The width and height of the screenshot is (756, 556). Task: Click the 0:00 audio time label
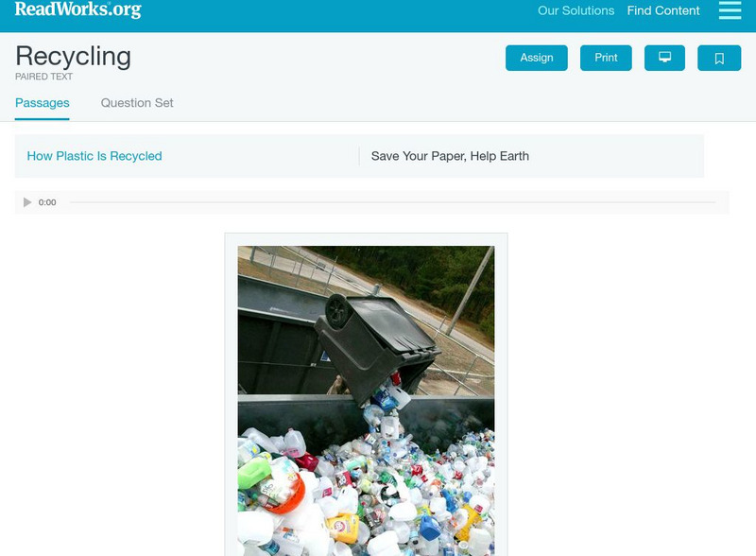click(x=47, y=202)
